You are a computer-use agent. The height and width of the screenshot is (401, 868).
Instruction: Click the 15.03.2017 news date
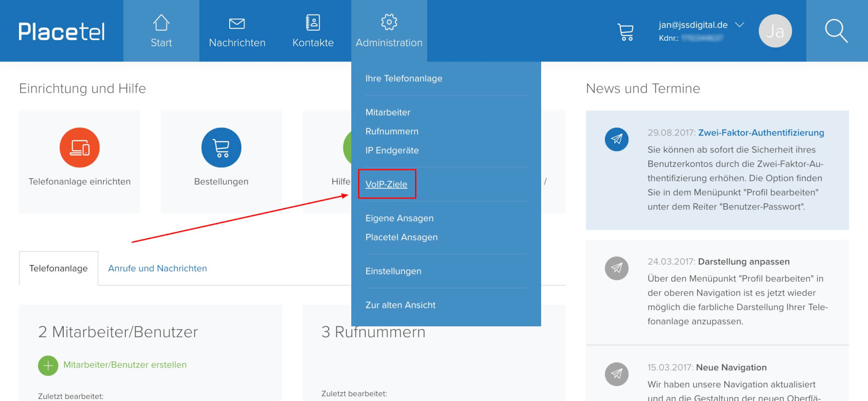[x=670, y=367]
